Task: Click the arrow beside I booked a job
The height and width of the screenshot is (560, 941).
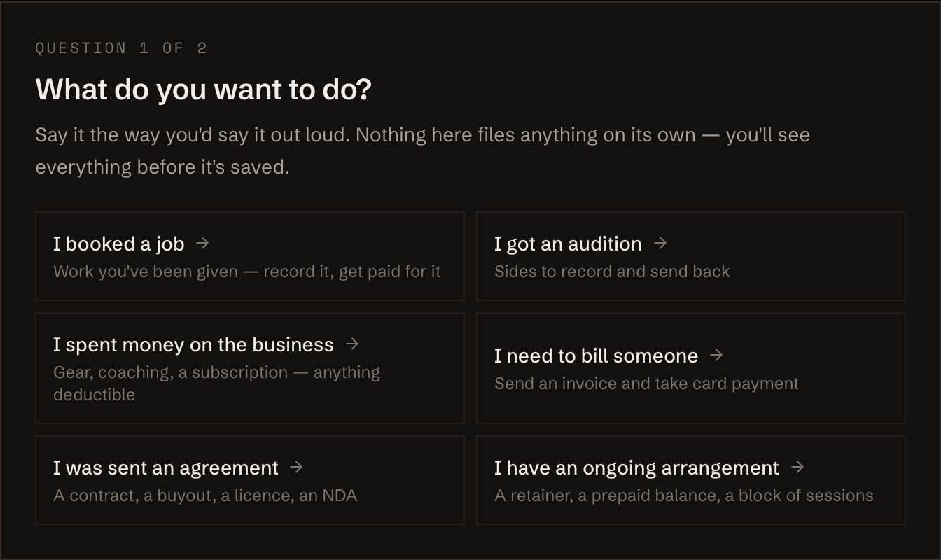Action: tap(202, 243)
